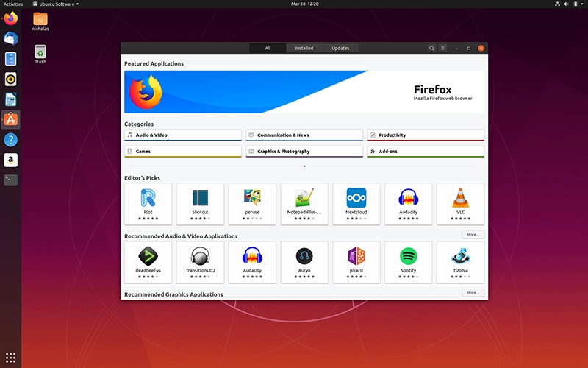This screenshot has height=368, width=588.
Task: Click battery icon in top bar
Action: click(x=576, y=4)
